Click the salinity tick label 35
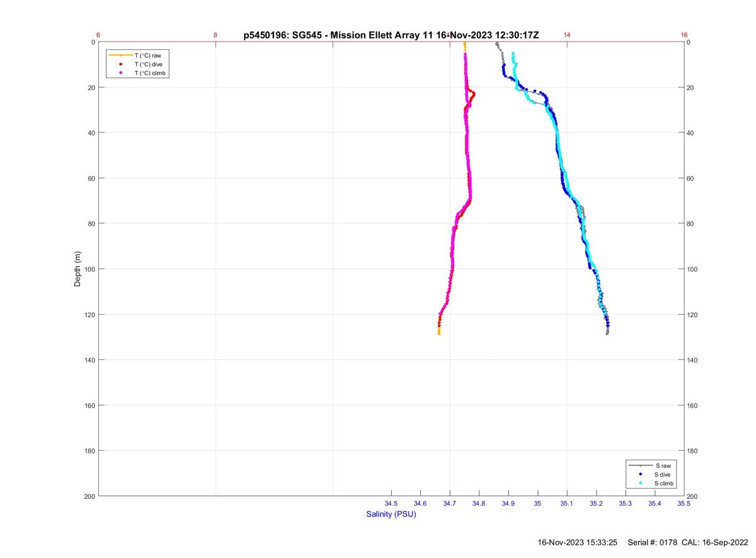This screenshot has height=558, width=756. coord(537,503)
